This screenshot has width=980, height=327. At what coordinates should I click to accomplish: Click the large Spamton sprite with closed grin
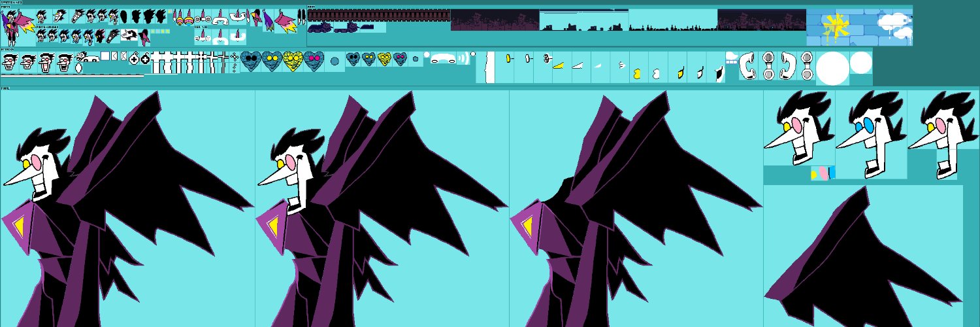[127, 209]
